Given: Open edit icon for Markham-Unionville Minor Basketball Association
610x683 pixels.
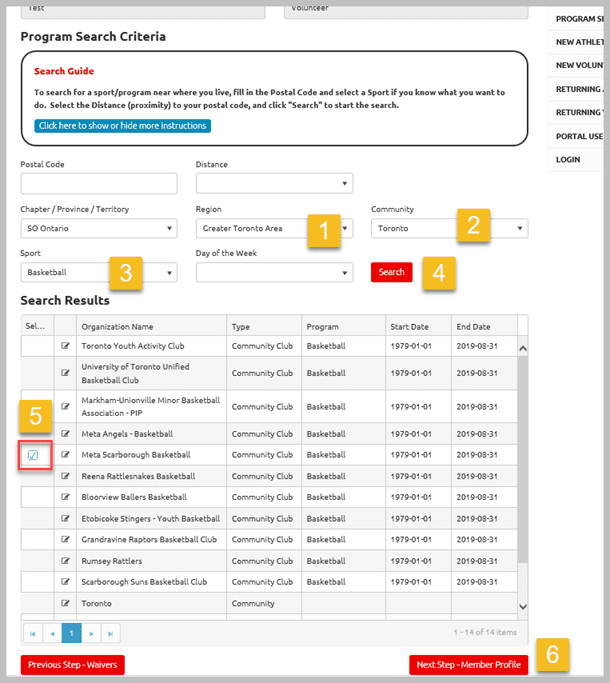Looking at the screenshot, I should (x=65, y=406).
